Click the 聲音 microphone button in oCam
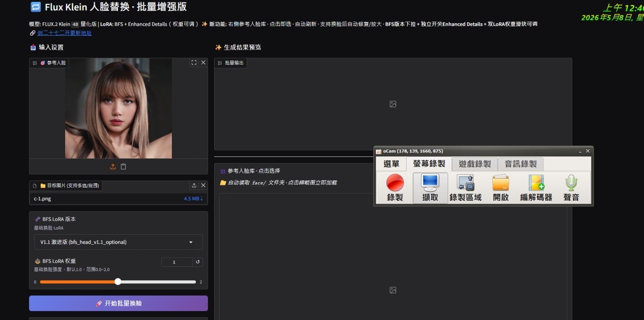Screen dimensions: 644x320 (571, 188)
